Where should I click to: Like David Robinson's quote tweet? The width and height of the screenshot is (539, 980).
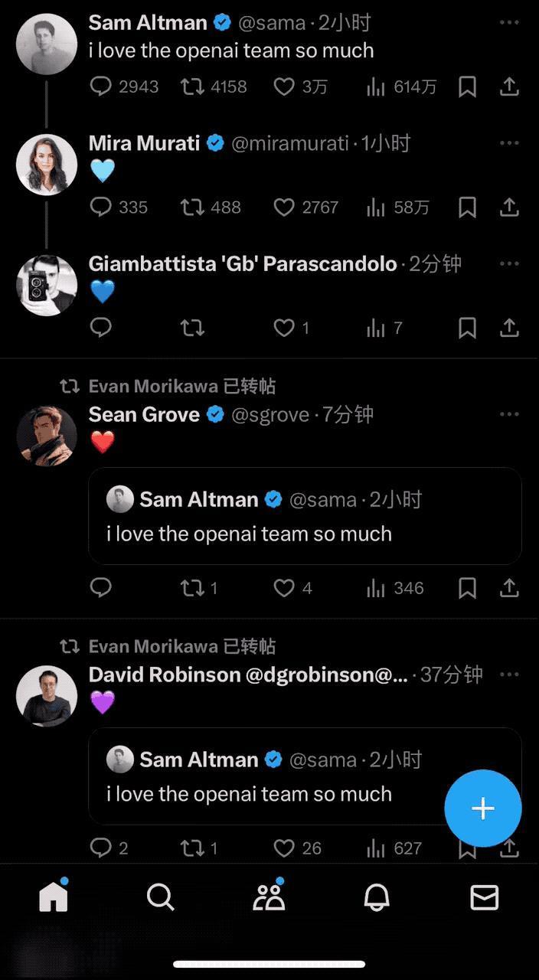pos(284,848)
